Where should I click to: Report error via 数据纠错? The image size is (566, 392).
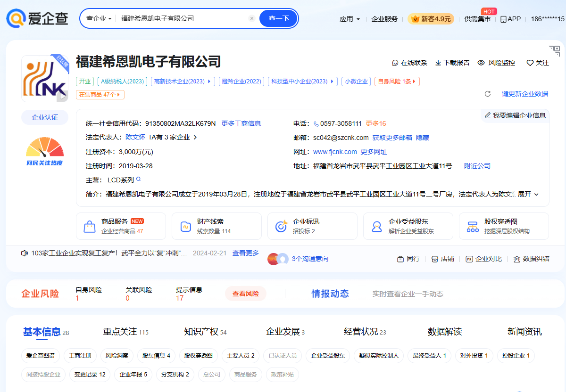tap(531, 259)
